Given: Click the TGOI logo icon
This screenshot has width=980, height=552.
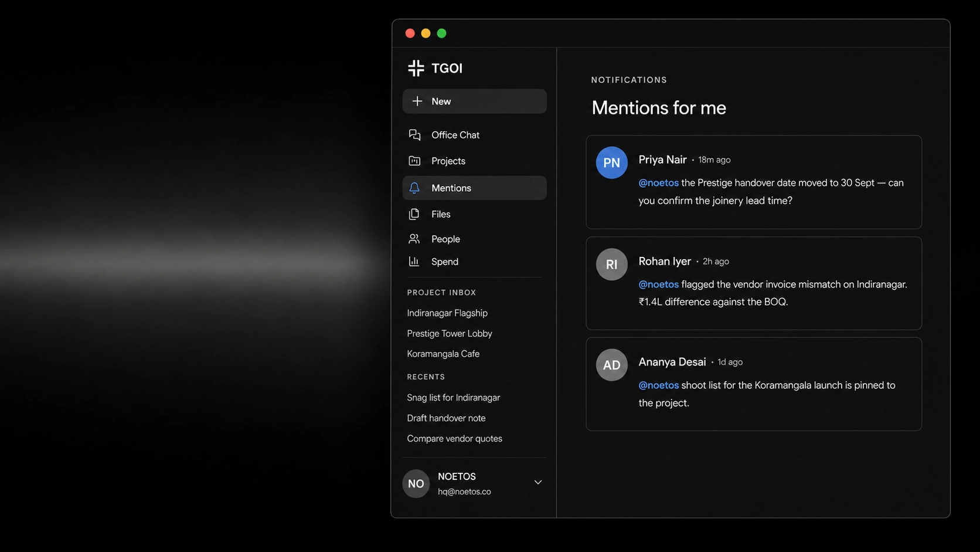Looking at the screenshot, I should point(416,68).
